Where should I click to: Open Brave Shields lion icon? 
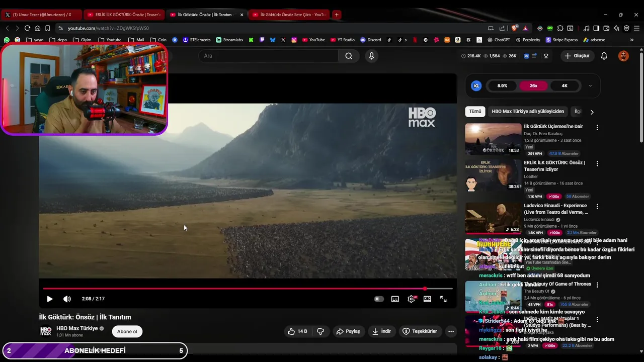click(x=514, y=28)
